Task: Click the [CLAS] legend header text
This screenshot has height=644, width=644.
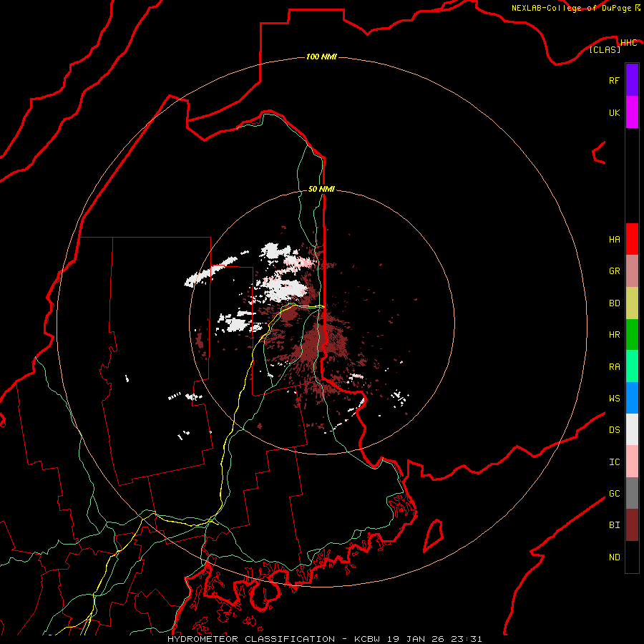Action: coord(605,49)
